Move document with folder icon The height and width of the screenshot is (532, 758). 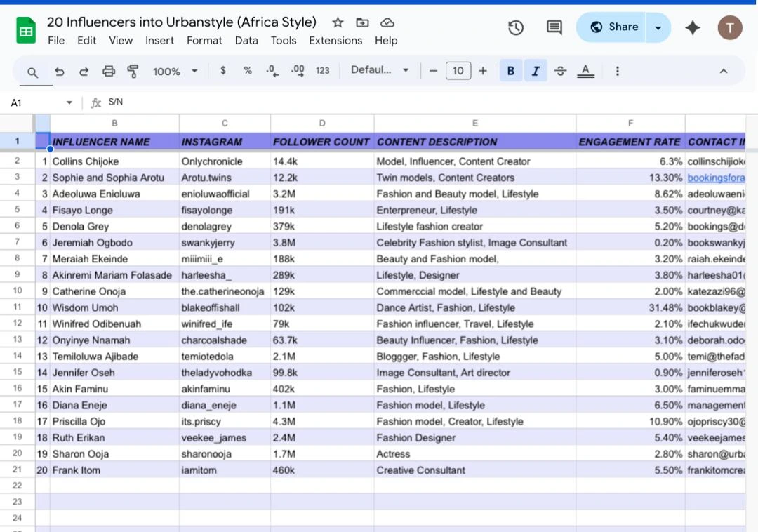coord(362,22)
